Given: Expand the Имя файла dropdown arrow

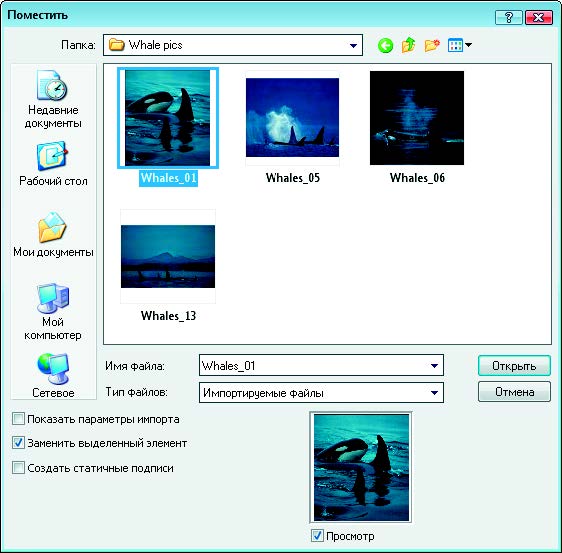Looking at the screenshot, I should point(434,366).
